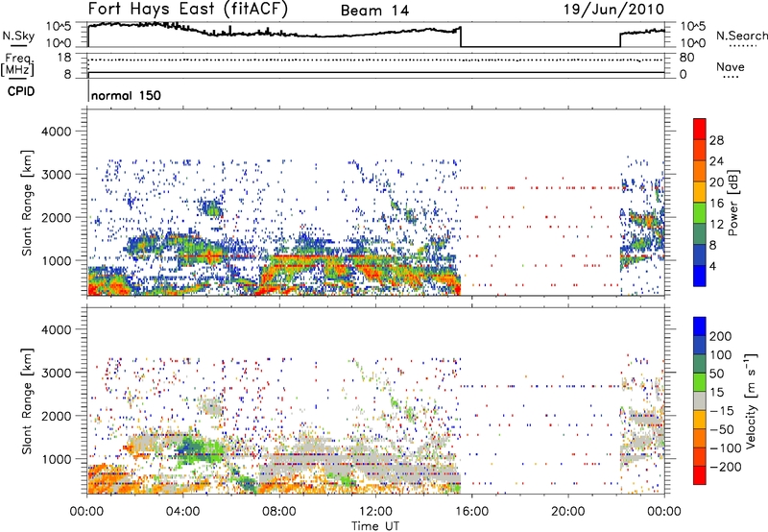This screenshot has width=768, height=532.
Task: Click 'Slant Range [km]' label of power panel
Action: pos(27,203)
